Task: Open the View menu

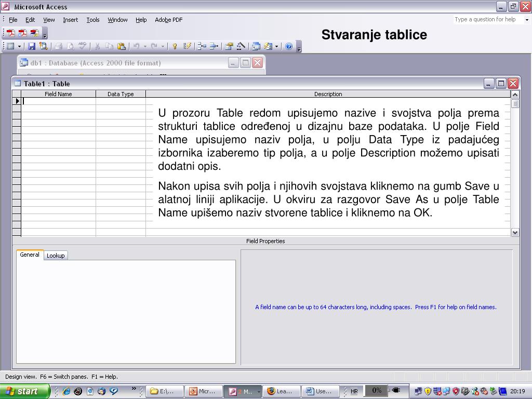Action: click(49, 20)
